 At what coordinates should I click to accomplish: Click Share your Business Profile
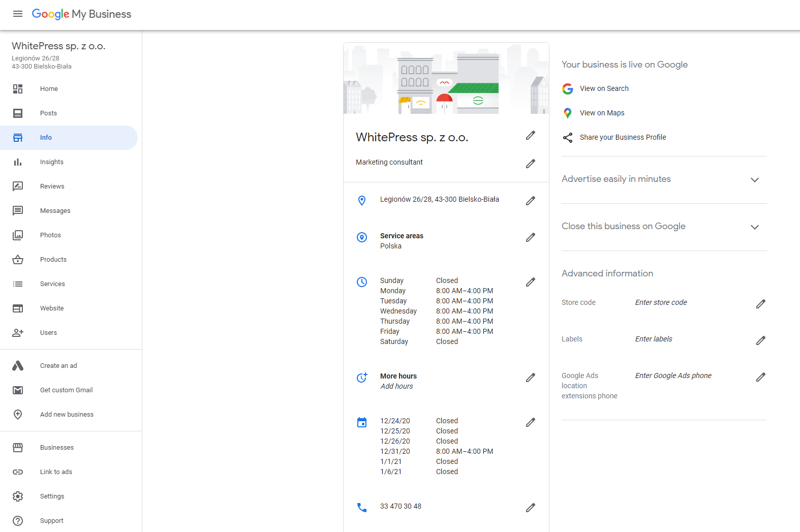pyautogui.click(x=623, y=137)
